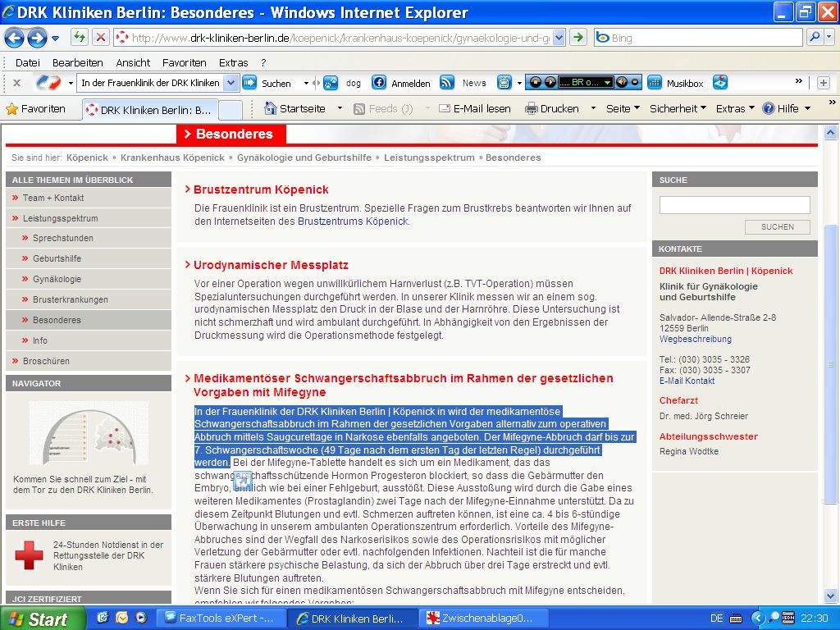
Task: Click the E-Mail Kontakt link
Action: coord(687,381)
